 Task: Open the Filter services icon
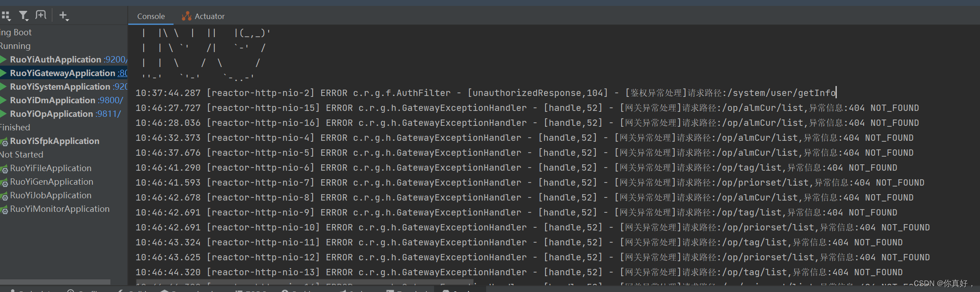23,16
